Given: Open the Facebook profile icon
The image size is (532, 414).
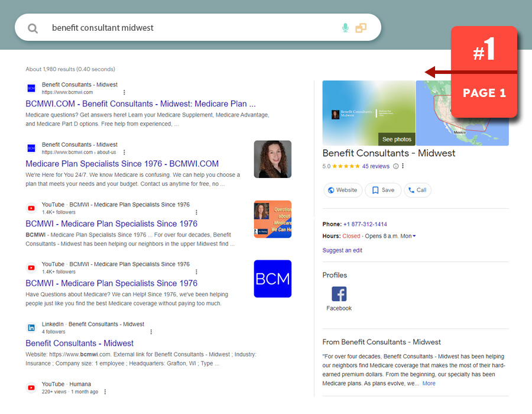Looking at the screenshot, I should pos(339,294).
